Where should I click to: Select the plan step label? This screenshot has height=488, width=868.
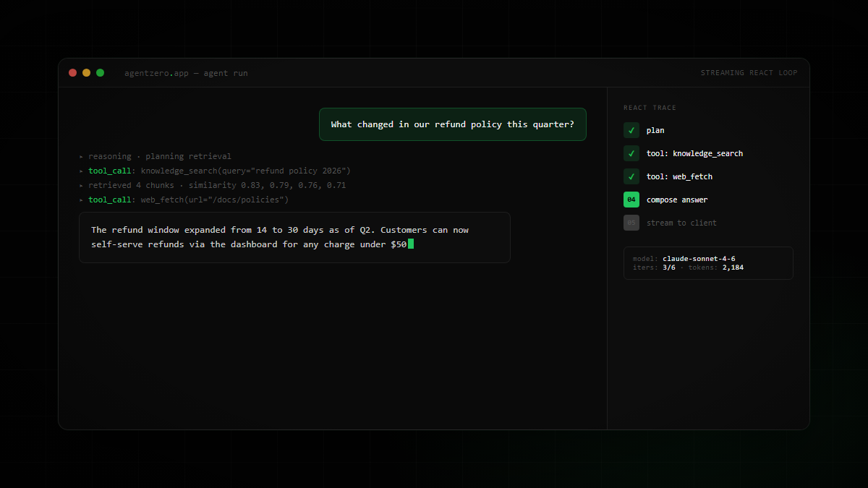tap(655, 130)
